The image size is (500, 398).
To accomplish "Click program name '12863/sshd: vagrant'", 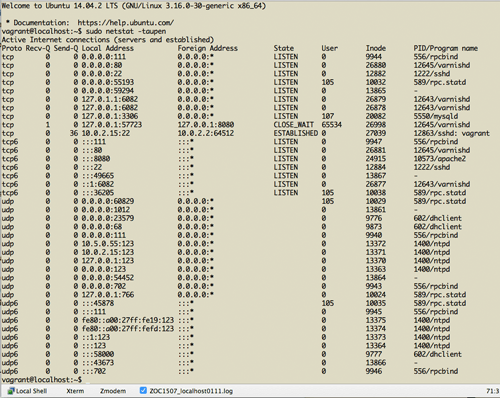I will click(452, 133).
